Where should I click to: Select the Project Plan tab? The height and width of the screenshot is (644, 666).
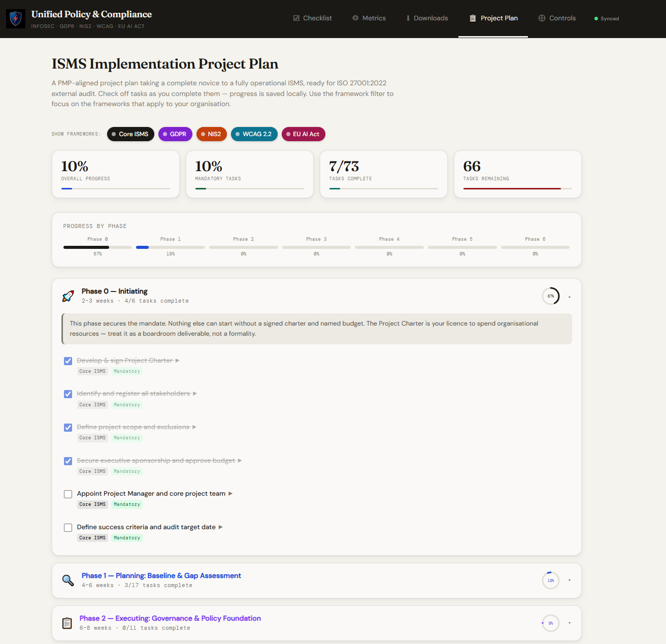coord(493,18)
